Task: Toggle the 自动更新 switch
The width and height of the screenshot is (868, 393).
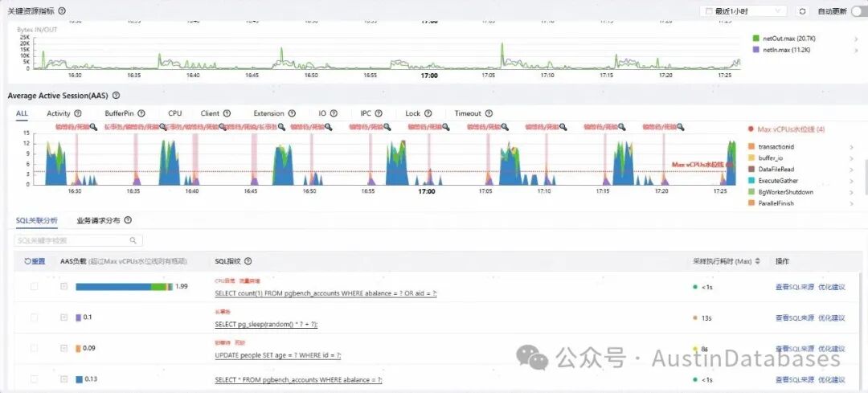Action: (x=859, y=11)
